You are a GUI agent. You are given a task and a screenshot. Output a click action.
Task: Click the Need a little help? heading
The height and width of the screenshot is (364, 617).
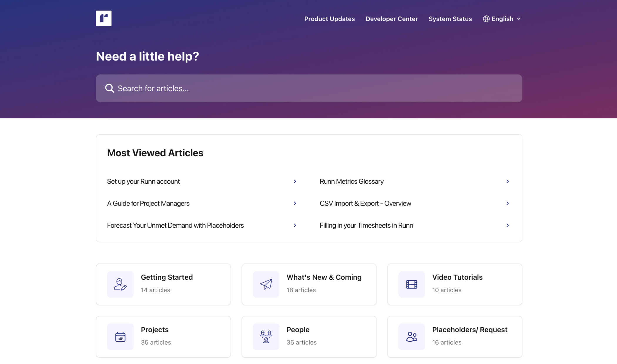coord(147,56)
